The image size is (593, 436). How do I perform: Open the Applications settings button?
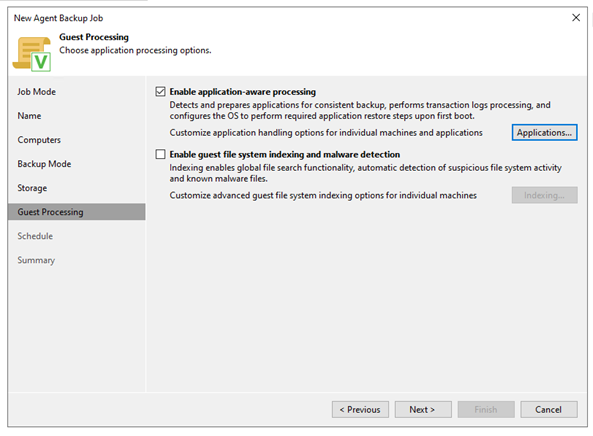(544, 133)
